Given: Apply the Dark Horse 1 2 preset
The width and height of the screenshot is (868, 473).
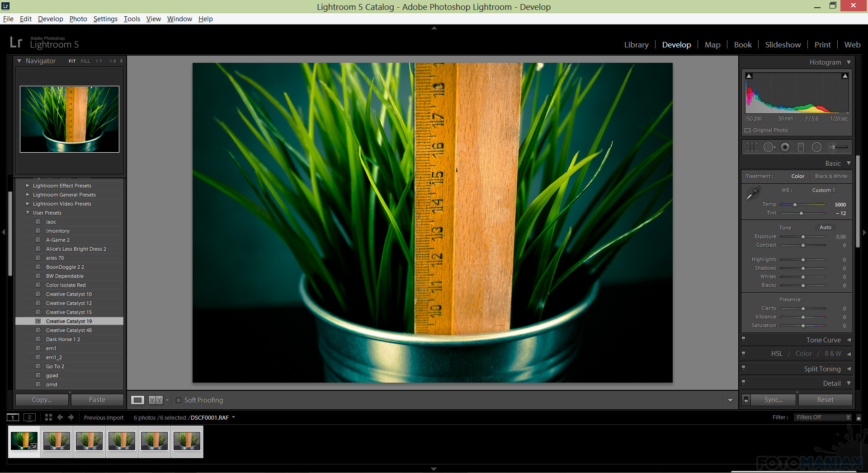Looking at the screenshot, I should point(63,339).
